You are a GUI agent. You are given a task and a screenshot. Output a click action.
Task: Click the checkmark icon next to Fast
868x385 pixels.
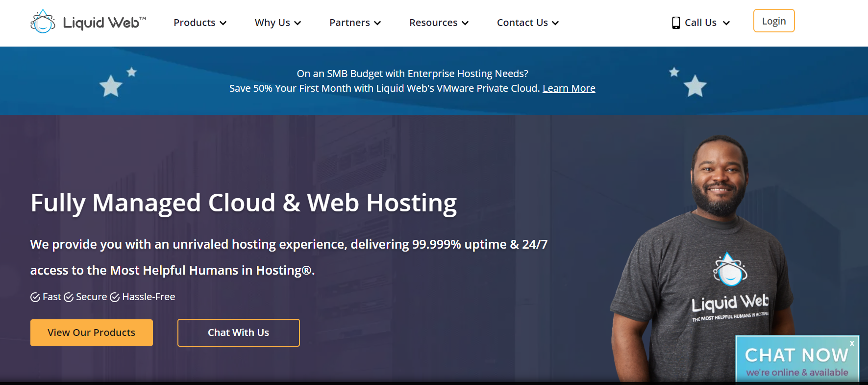coord(35,297)
